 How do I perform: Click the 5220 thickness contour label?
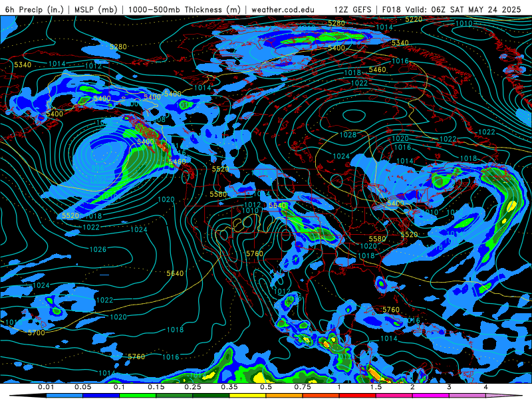coord(414,19)
